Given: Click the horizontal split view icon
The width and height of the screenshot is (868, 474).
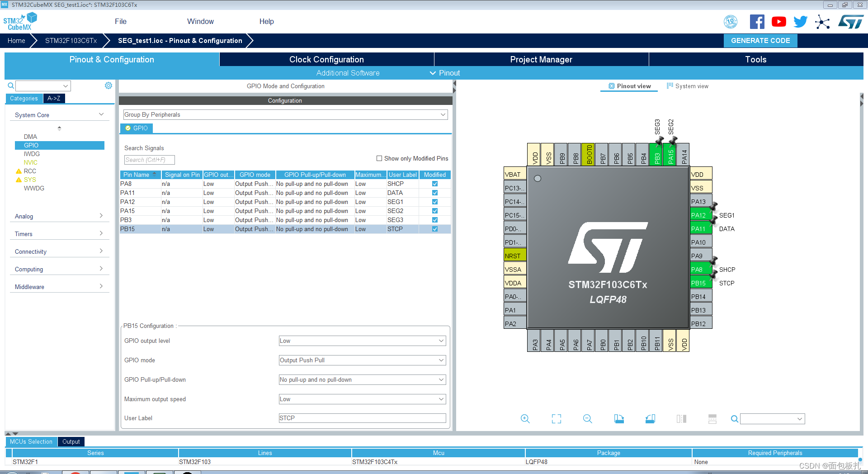Looking at the screenshot, I should pos(712,419).
